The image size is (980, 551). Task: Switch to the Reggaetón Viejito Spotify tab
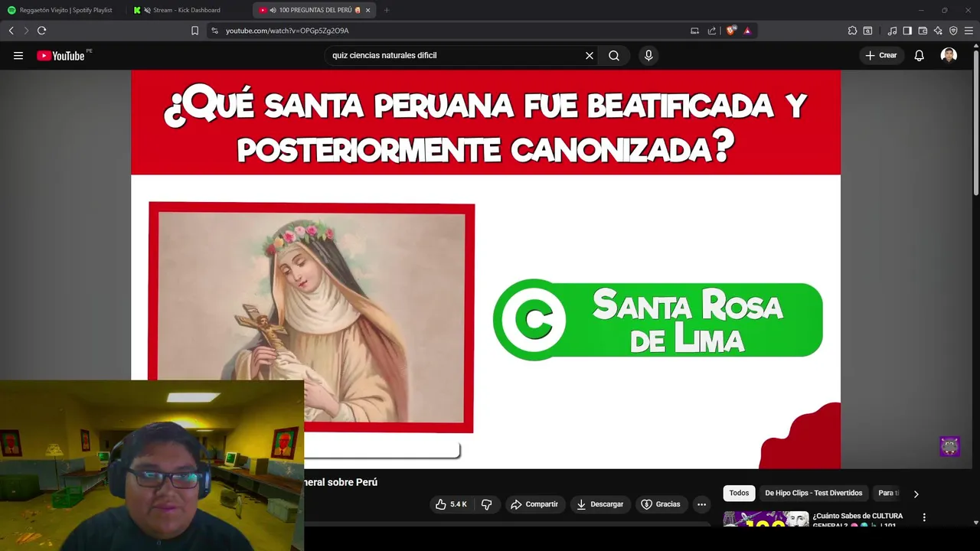[x=61, y=10]
